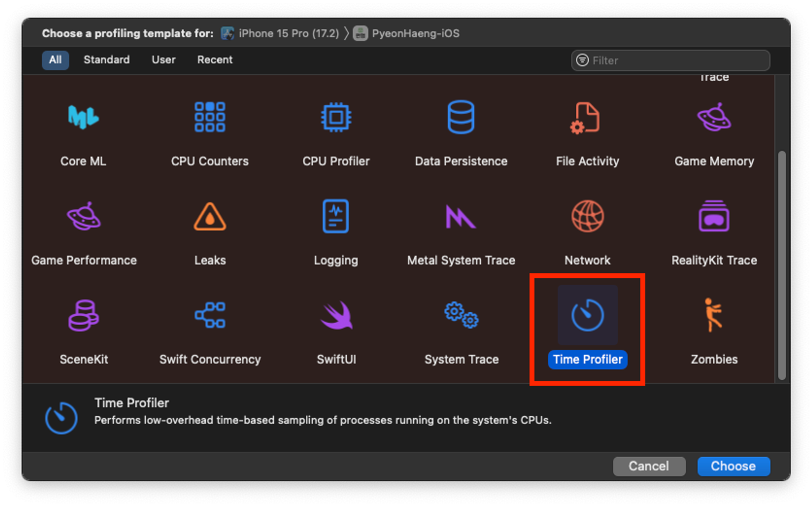Click the Network label
This screenshot has height=506, width=812.
coord(587,260)
